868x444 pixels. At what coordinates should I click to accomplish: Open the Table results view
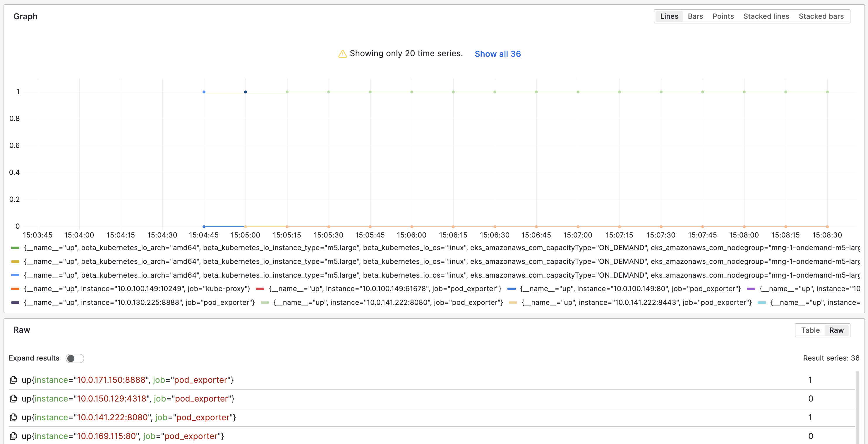pyautogui.click(x=810, y=330)
